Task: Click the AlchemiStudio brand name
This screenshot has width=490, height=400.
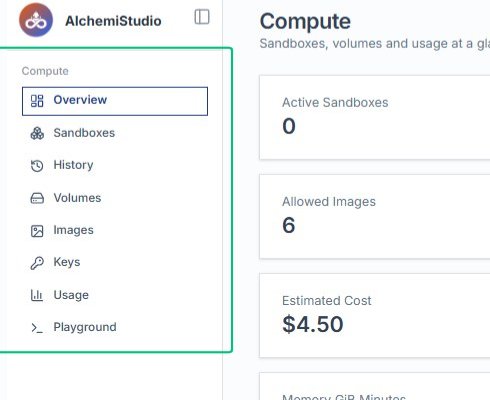Action: tap(113, 21)
